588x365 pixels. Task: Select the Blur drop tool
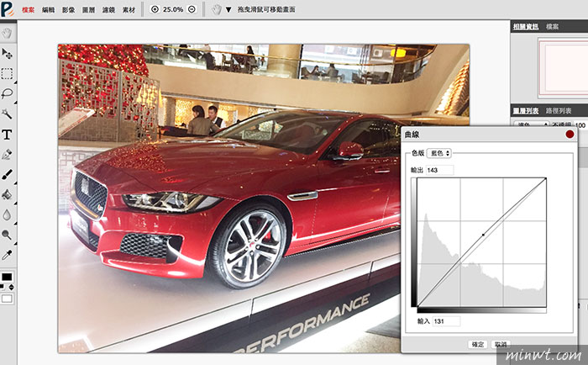click(x=7, y=214)
